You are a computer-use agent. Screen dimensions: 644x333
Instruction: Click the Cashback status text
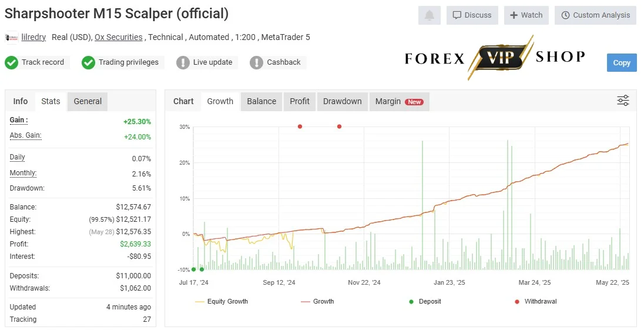pyautogui.click(x=284, y=62)
